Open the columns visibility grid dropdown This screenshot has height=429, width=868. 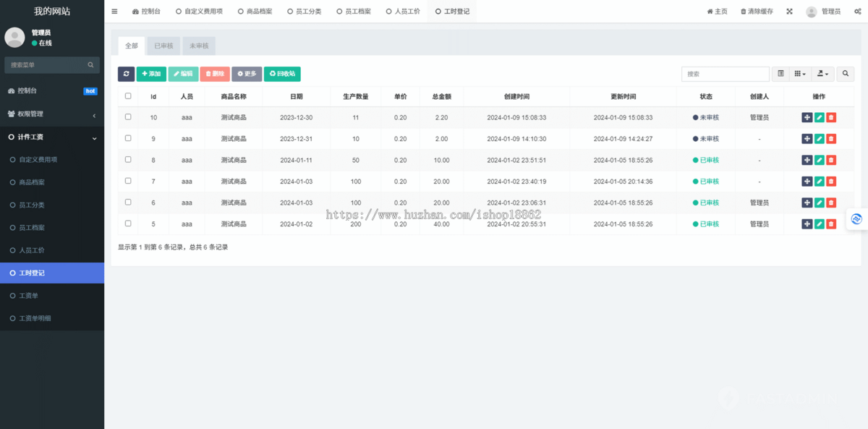point(799,74)
